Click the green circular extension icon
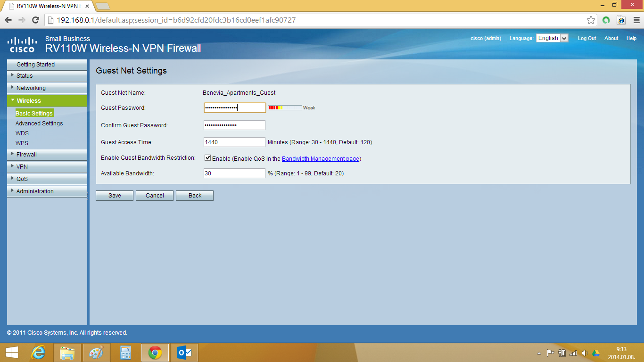 click(x=606, y=20)
